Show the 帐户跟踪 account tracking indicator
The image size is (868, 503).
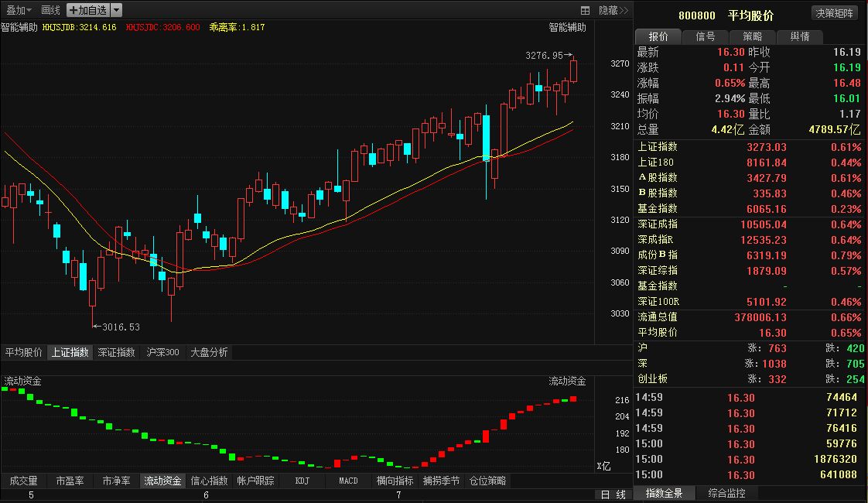pos(256,481)
